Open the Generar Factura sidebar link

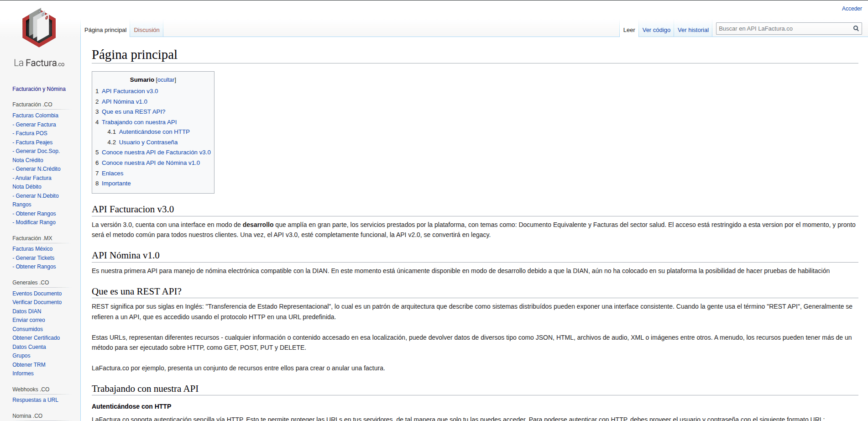point(34,125)
